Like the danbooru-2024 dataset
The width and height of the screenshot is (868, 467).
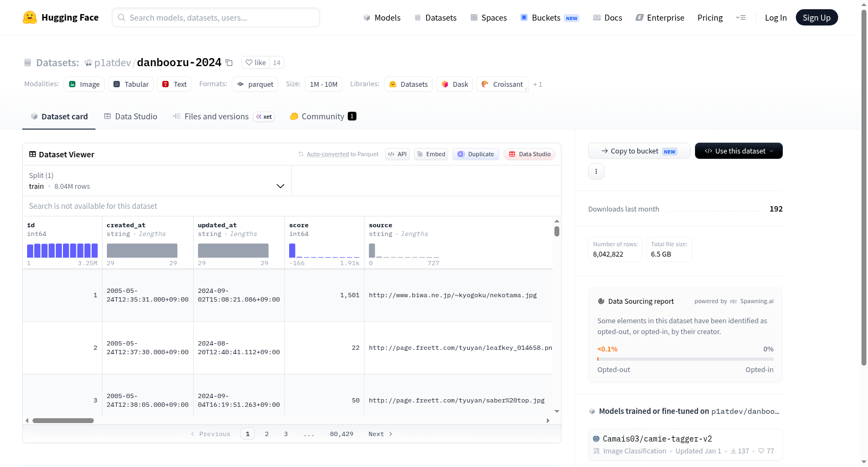[x=256, y=62]
